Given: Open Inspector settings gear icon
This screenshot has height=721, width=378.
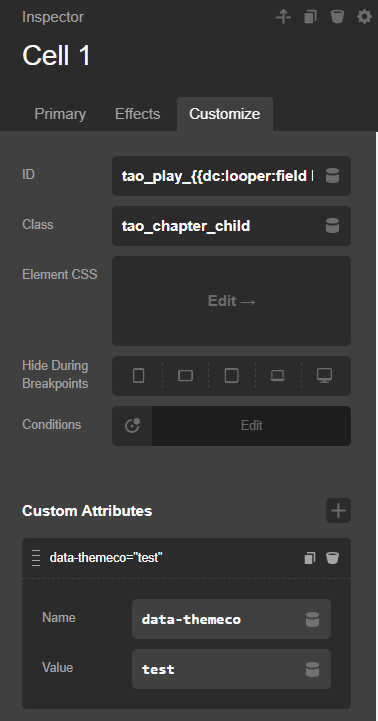Looking at the screenshot, I should (364, 17).
